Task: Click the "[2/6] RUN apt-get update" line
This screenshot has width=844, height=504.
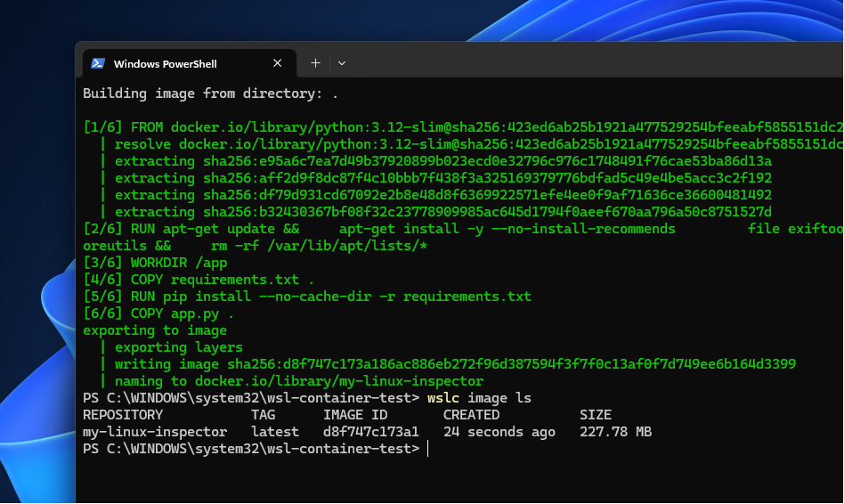Action: click(463, 229)
